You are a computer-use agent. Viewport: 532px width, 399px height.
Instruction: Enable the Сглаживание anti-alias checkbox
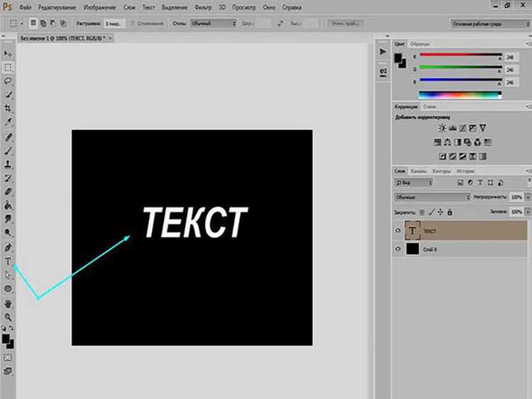[133, 23]
